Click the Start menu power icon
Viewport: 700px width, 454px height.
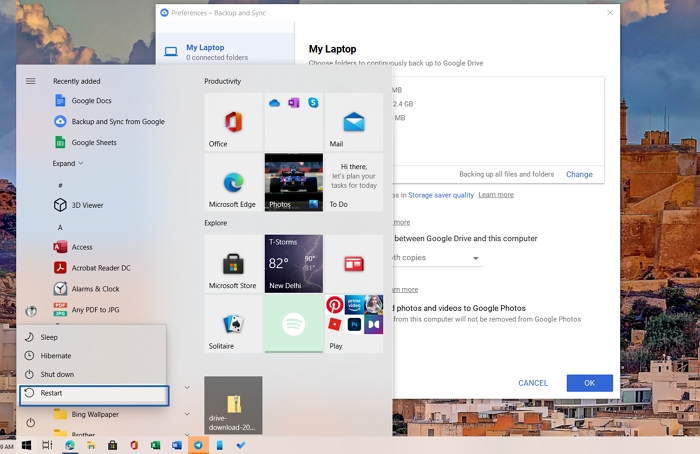31,423
